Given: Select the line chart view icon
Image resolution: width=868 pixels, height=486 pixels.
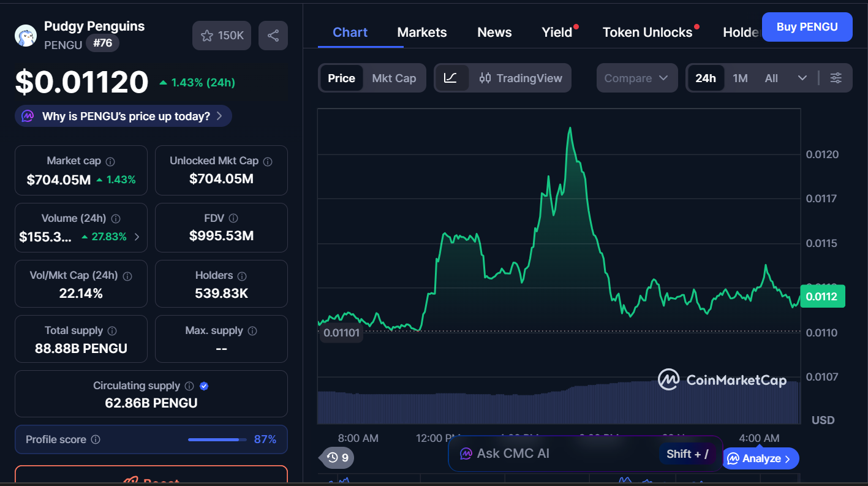Looking at the screenshot, I should pos(451,78).
